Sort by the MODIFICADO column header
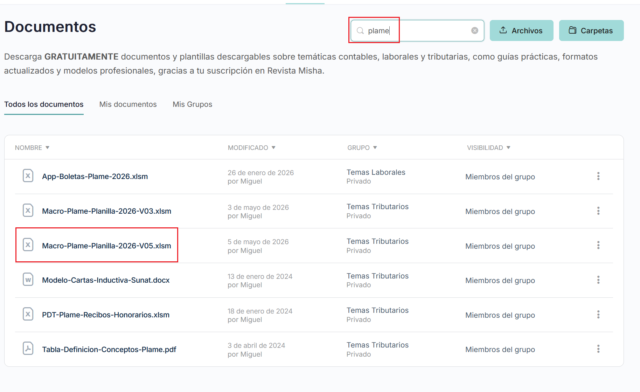The height and width of the screenshot is (392, 640). click(251, 147)
